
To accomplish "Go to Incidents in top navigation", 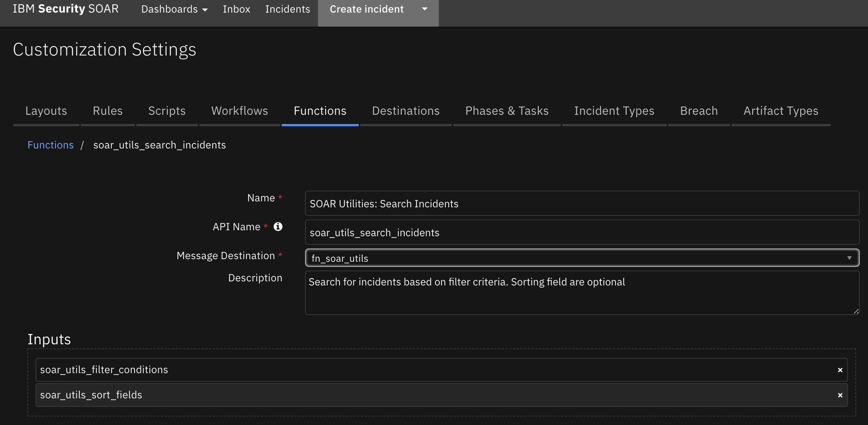I will pos(288,9).
